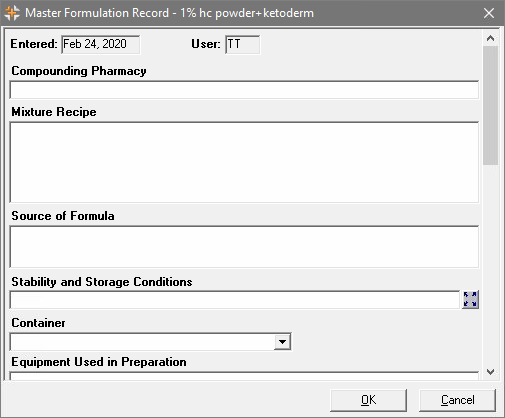Confirm the record with OK button
Screen dimensions: 505x418
click(x=368, y=400)
